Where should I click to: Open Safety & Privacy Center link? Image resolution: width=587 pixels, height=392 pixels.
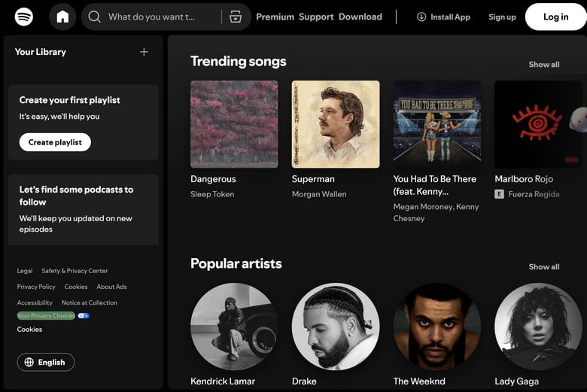(x=75, y=271)
